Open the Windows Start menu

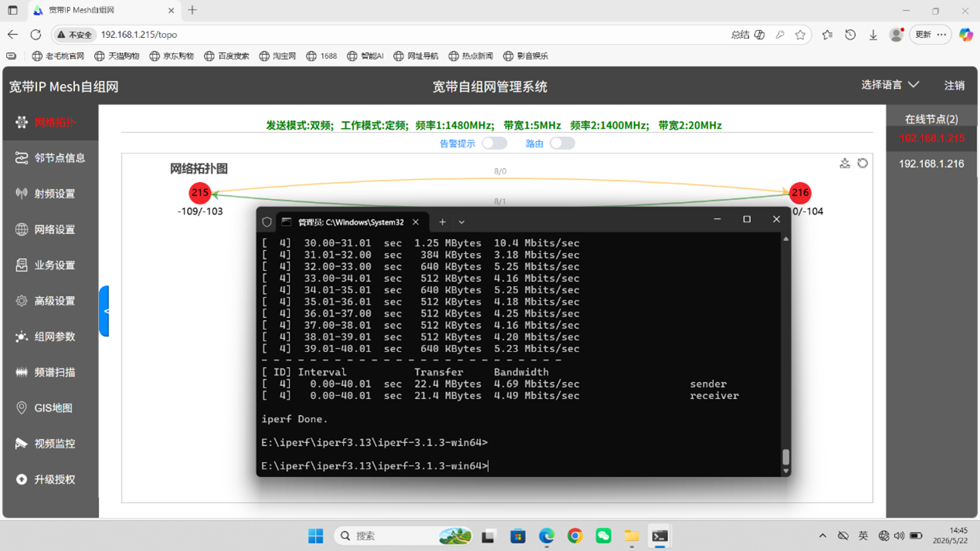(316, 536)
